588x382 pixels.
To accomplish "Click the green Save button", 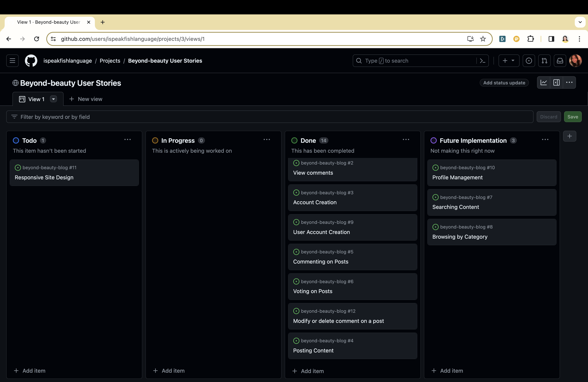I will click(x=572, y=117).
